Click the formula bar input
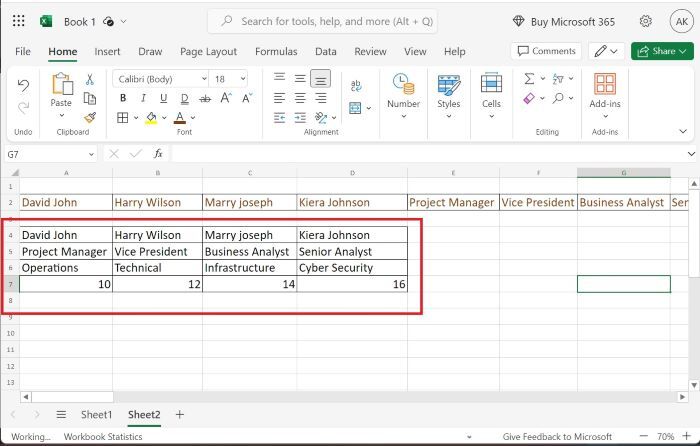 click(428, 154)
